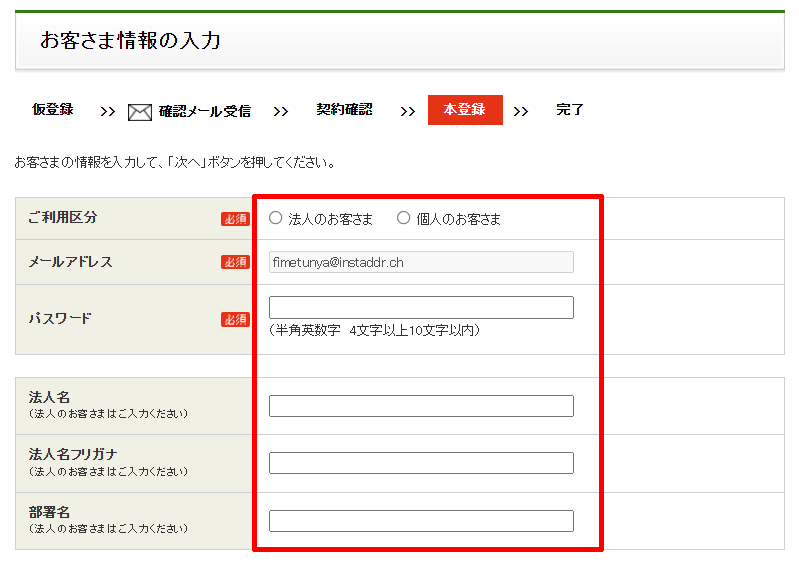Click the 確認メール受信 step label

[205, 111]
